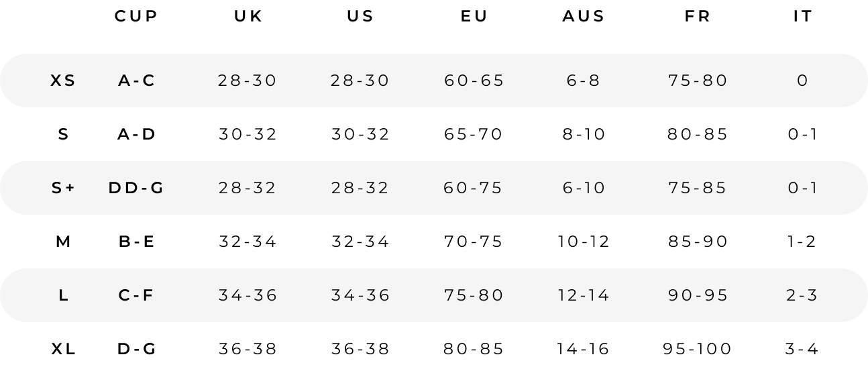Select the EU column header
The image size is (868, 365).
pyautogui.click(x=474, y=17)
